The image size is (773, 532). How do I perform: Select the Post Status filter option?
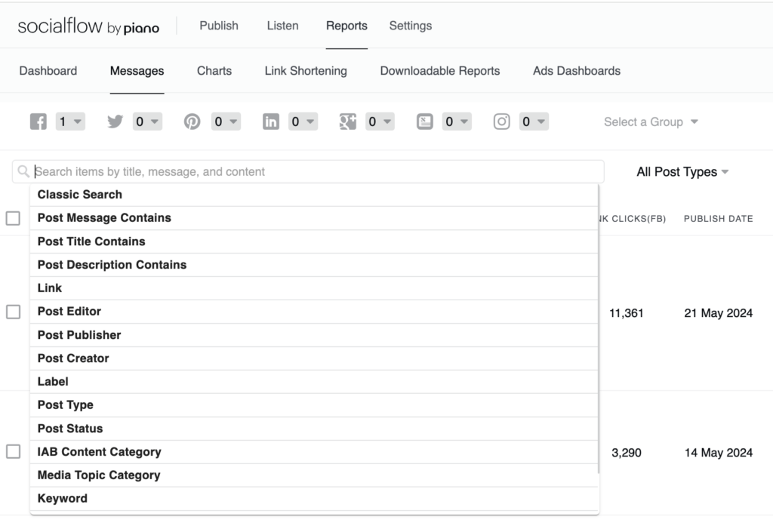pyautogui.click(x=314, y=429)
